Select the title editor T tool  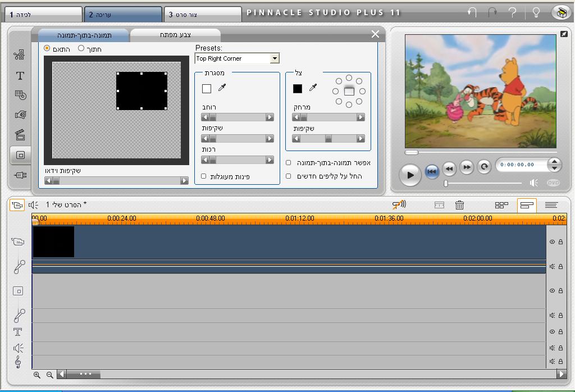[x=20, y=76]
